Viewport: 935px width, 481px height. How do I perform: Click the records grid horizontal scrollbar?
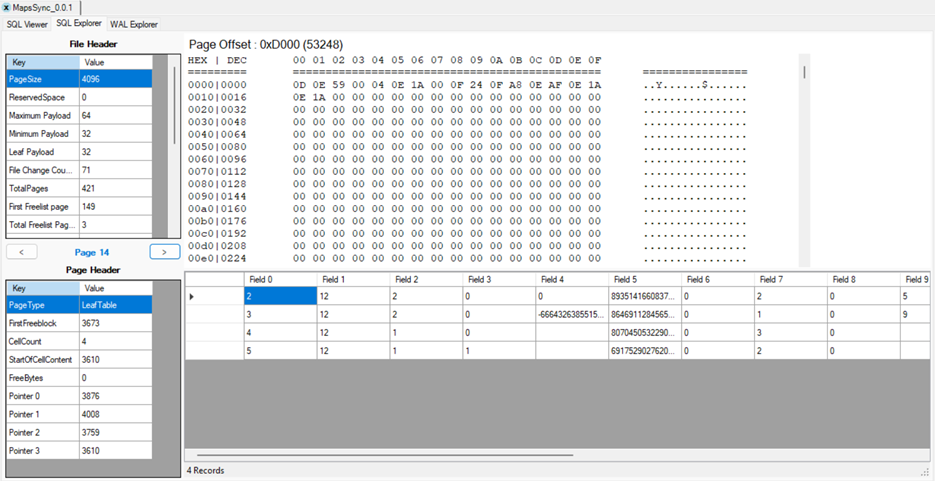pos(400,455)
